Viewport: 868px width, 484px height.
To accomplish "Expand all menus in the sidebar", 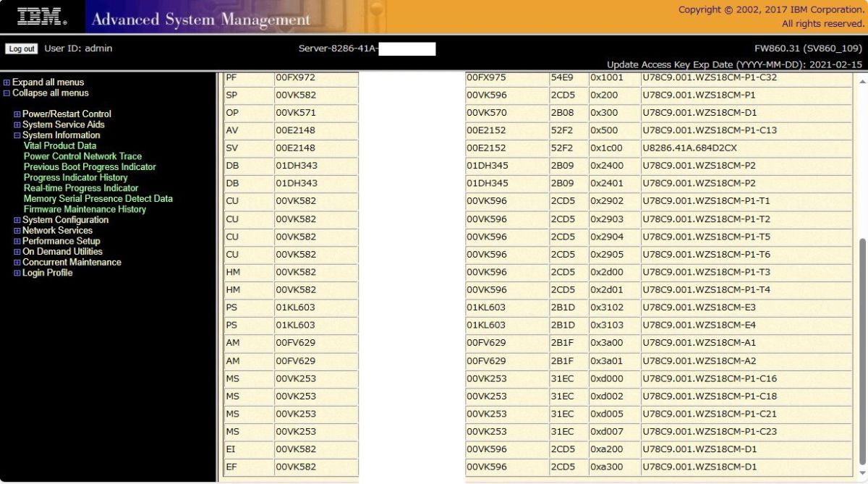I will point(48,82).
